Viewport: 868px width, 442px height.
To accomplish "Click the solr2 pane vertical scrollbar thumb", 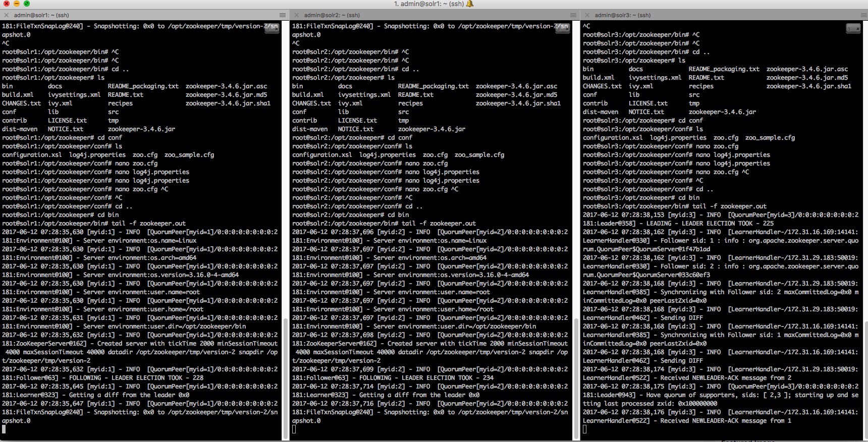I will pyautogui.click(x=576, y=378).
